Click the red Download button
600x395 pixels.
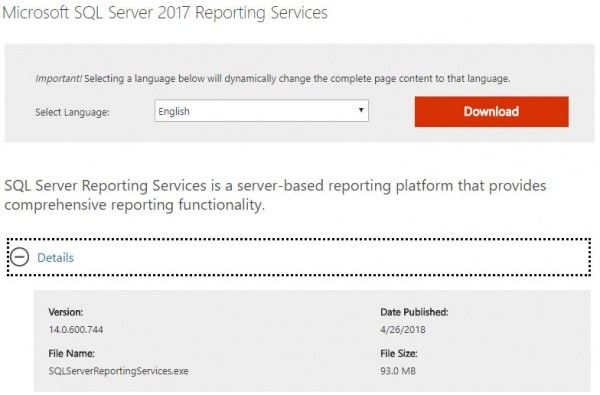[x=491, y=111]
